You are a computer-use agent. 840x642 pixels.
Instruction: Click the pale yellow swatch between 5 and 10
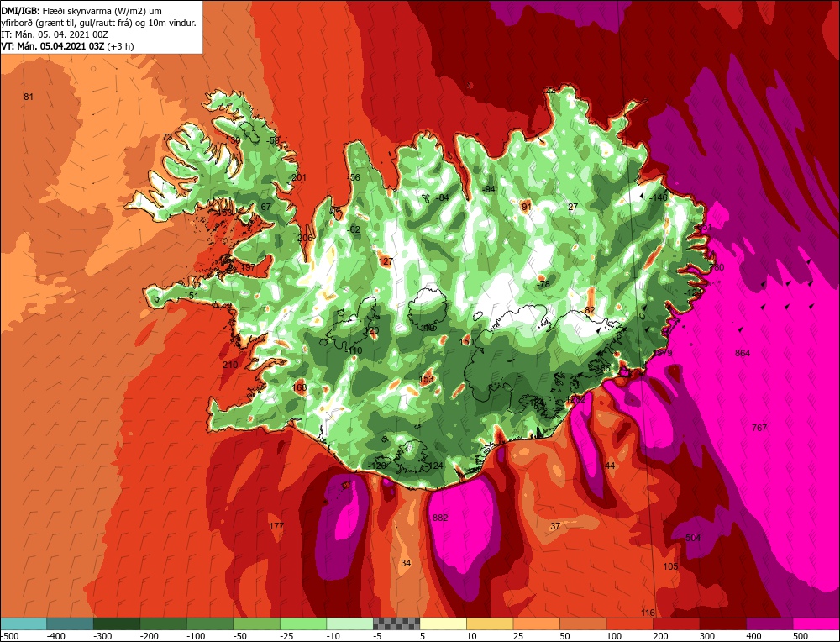(x=443, y=624)
